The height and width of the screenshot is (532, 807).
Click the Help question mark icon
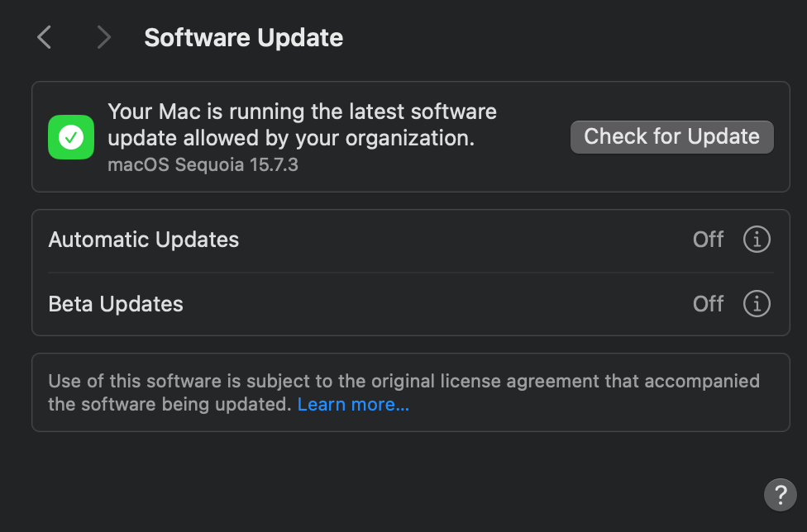(780, 495)
